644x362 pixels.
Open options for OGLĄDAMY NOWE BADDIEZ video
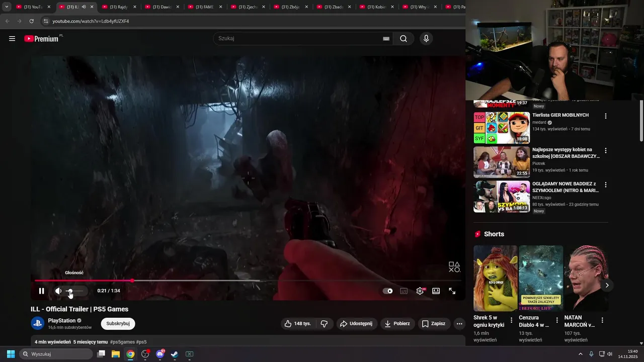click(x=606, y=185)
